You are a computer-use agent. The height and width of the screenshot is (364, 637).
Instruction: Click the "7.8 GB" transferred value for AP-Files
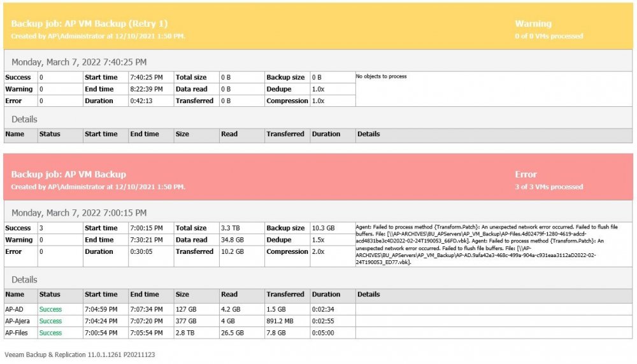[276, 333]
